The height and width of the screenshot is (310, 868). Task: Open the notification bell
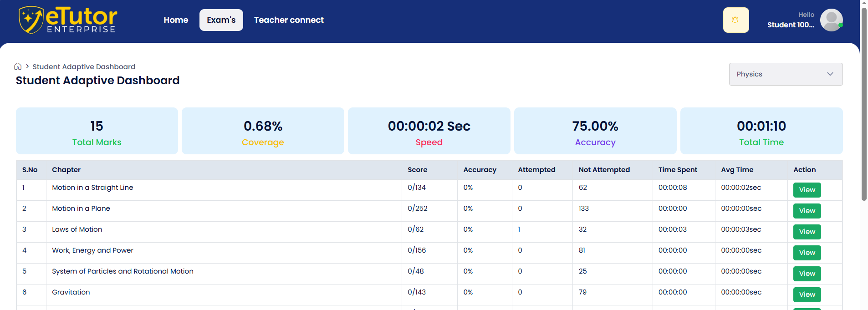[736, 20]
